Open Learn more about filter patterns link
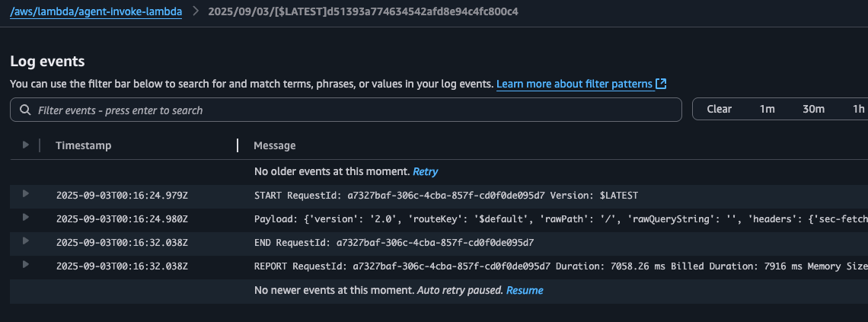 click(575, 84)
